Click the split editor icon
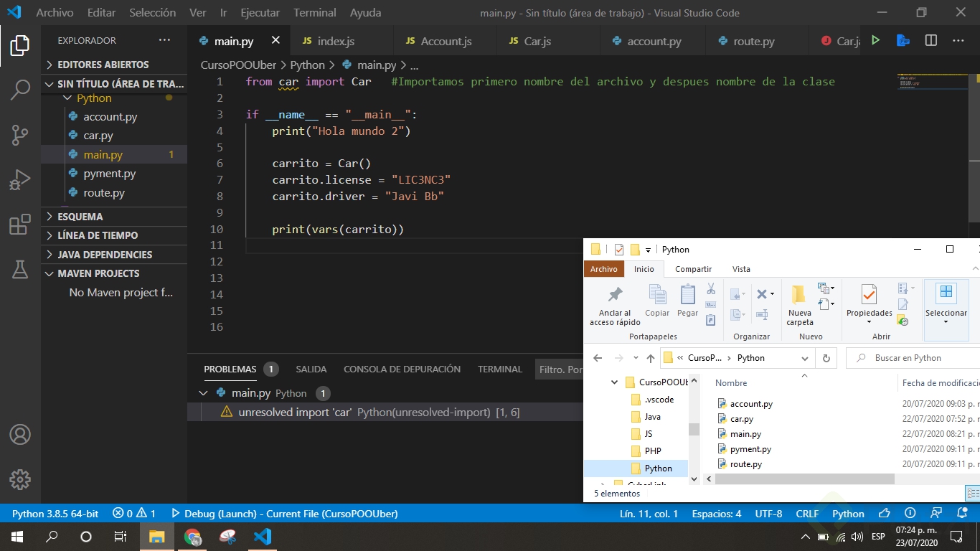 (x=931, y=41)
